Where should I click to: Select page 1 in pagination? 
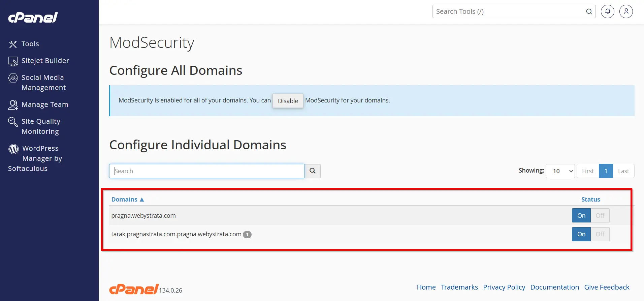pos(606,171)
